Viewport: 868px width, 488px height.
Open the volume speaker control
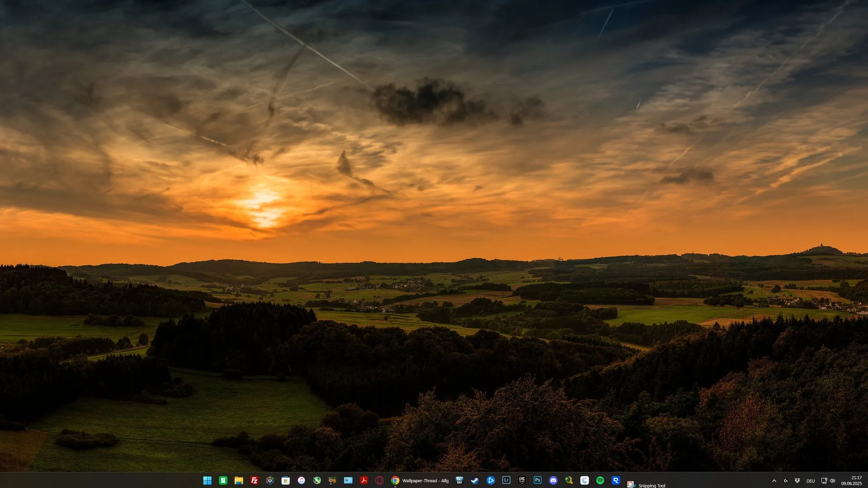833,481
